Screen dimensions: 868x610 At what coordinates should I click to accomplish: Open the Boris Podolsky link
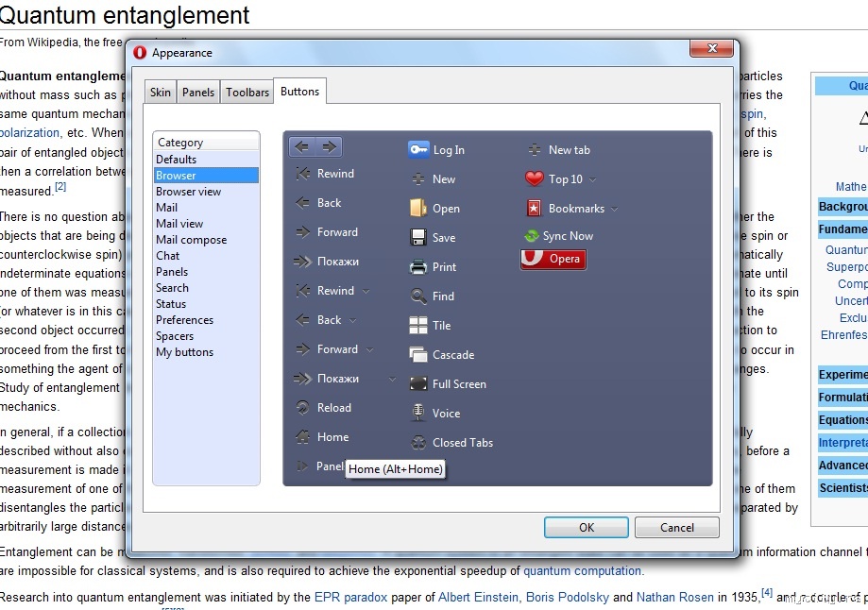pos(568,598)
